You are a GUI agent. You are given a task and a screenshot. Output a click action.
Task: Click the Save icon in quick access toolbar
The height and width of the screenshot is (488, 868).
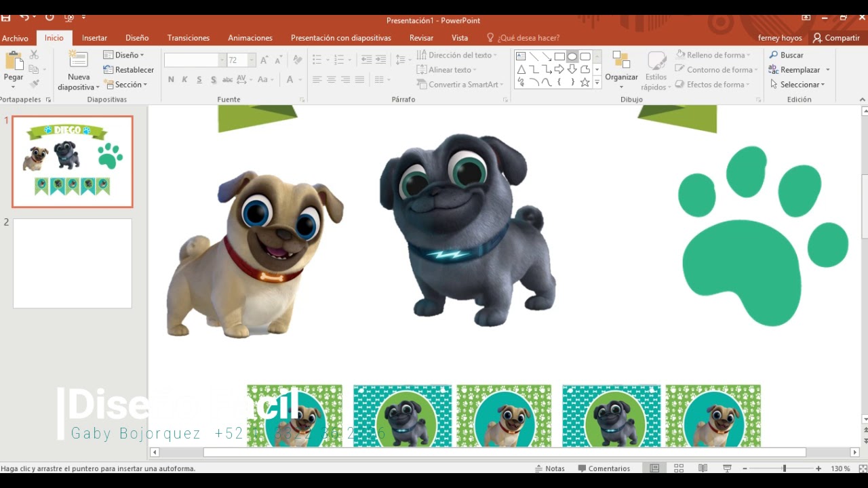pyautogui.click(x=5, y=17)
